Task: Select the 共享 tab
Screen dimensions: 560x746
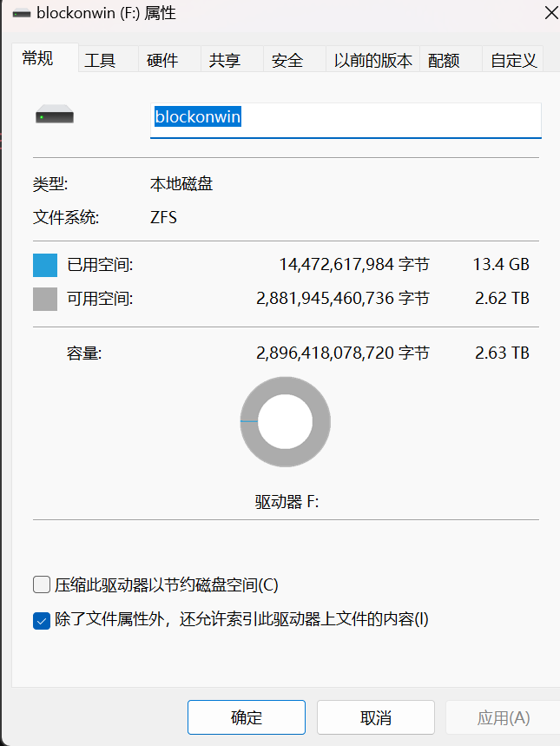Action: pos(225,60)
